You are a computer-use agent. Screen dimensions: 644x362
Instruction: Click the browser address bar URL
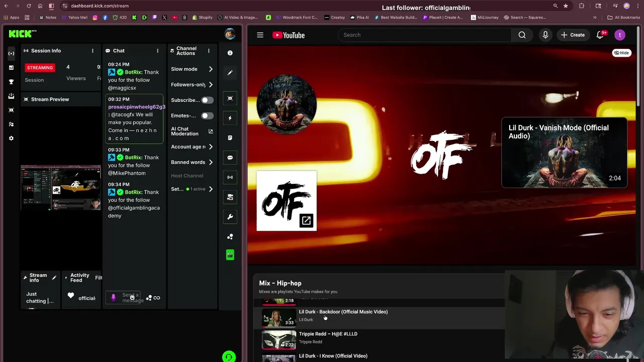pos(100,6)
